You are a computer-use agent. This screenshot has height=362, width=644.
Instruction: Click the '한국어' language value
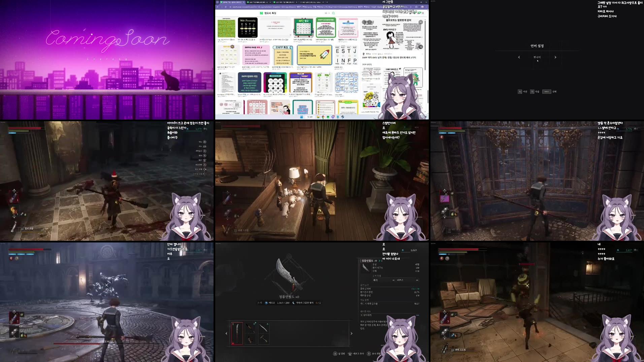coord(537,57)
